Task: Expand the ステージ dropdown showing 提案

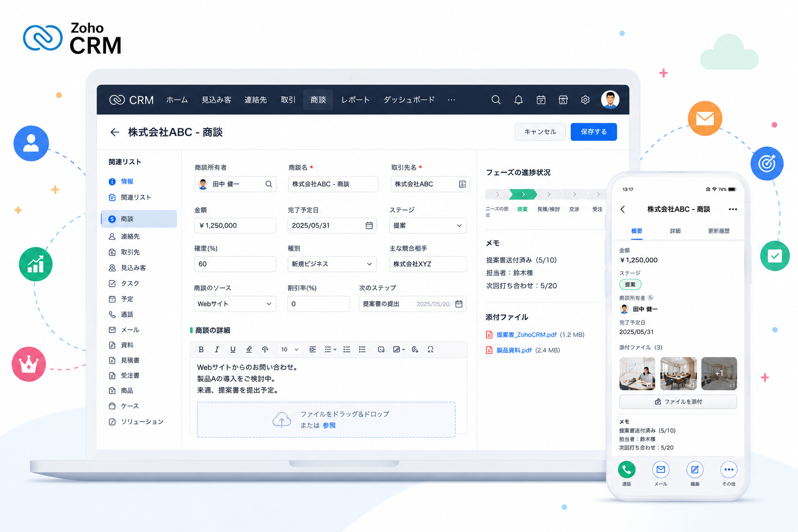Action: pos(428,225)
